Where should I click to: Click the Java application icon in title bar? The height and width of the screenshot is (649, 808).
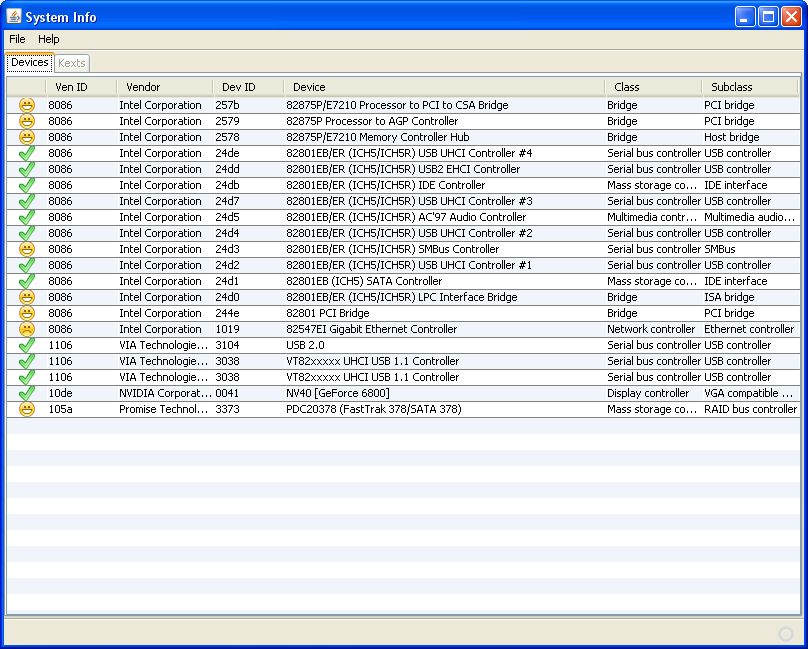tap(14, 16)
